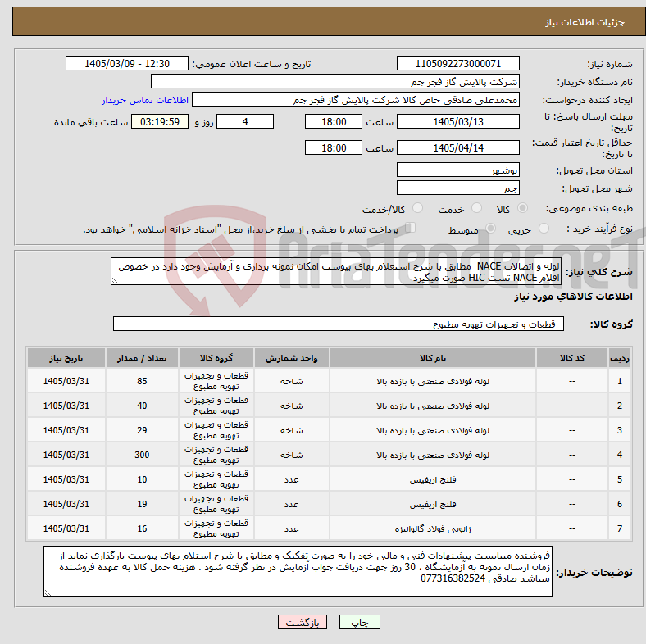The width and height of the screenshot is (646, 644).
Task: Click the need date 1405/03/31 in row 7
Action: point(66,528)
